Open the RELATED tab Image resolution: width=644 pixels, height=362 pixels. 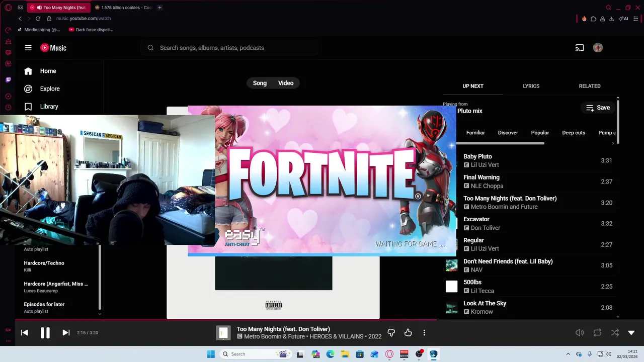[x=590, y=86]
